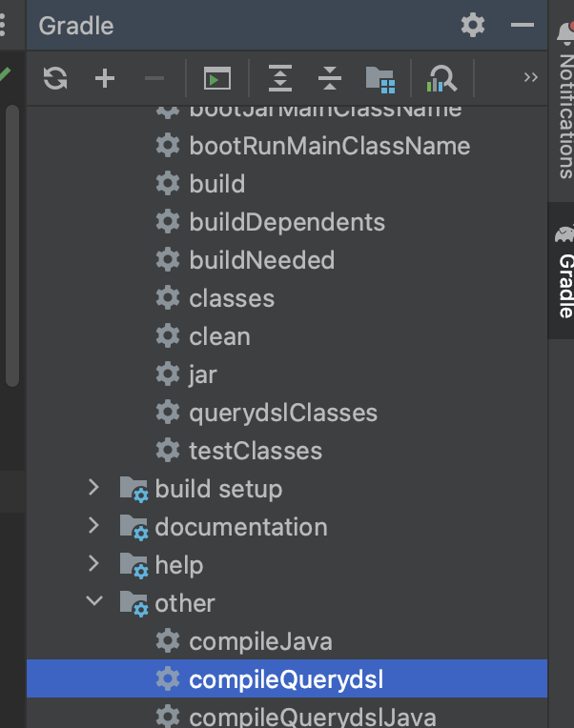Viewport: 574px width, 728px height.
Task: Click the Expand All tree icon
Action: click(x=280, y=79)
